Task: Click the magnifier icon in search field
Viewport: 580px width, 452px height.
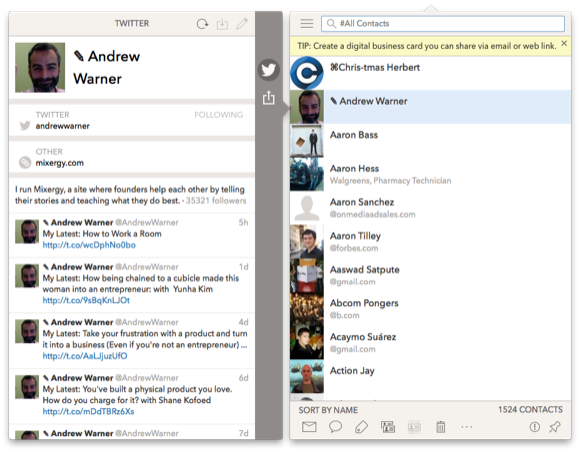Action: pos(331,24)
